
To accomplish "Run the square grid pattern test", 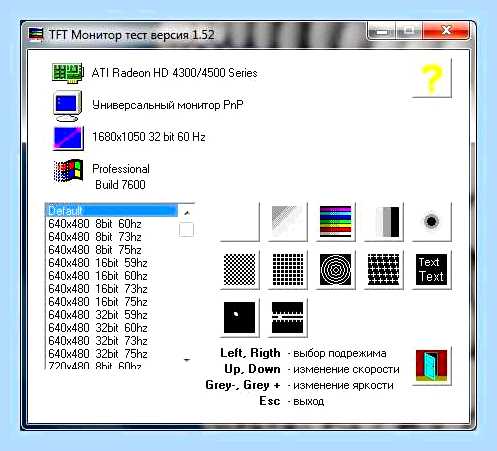I will [x=288, y=270].
